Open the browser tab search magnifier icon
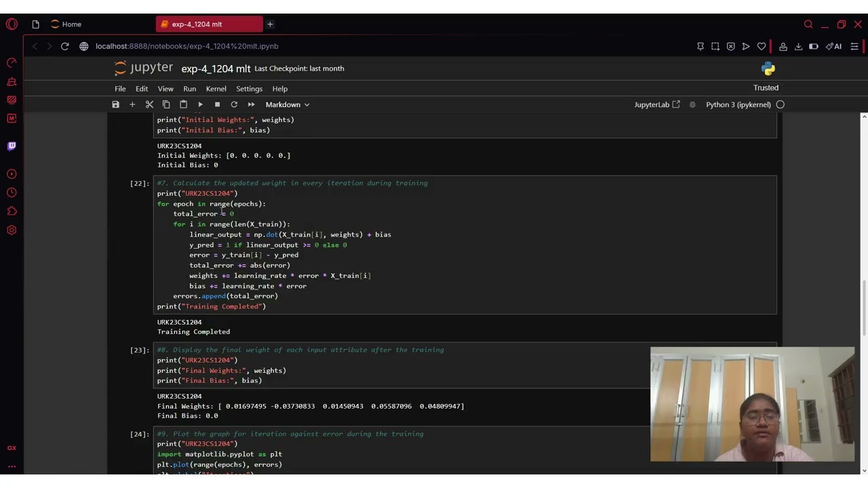The height and width of the screenshot is (488, 868). tap(808, 24)
